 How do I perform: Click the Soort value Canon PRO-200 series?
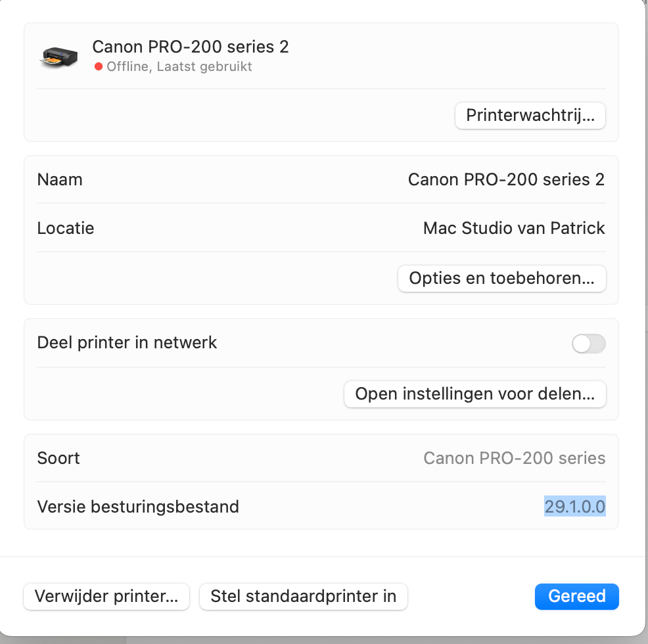point(514,458)
